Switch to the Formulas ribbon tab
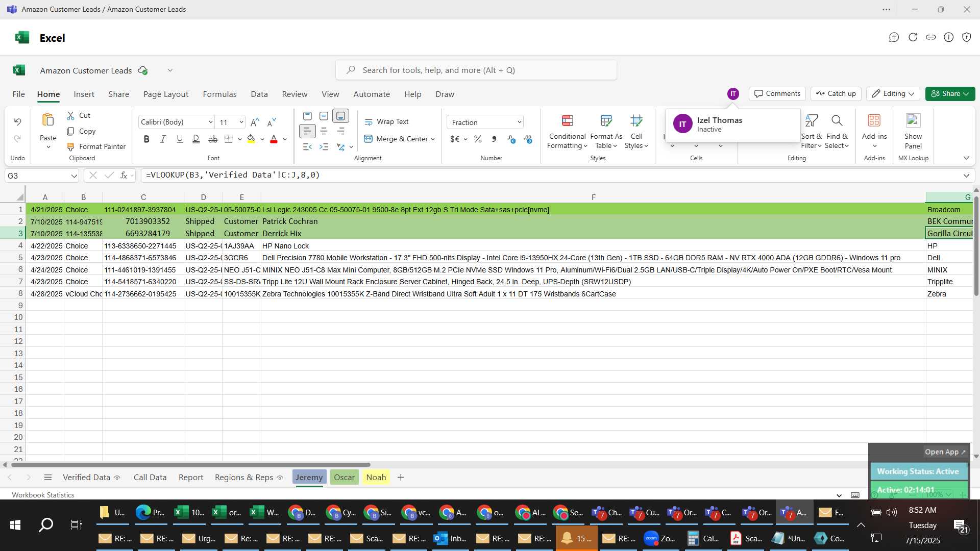 click(x=219, y=94)
